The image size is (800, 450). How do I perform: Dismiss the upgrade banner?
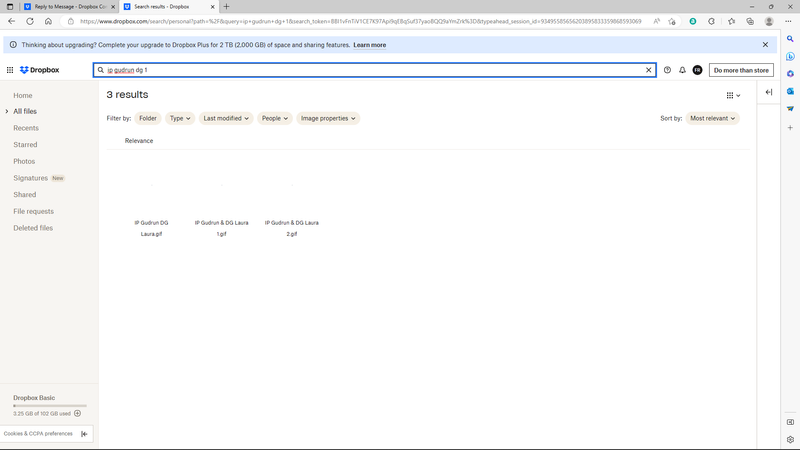click(765, 45)
